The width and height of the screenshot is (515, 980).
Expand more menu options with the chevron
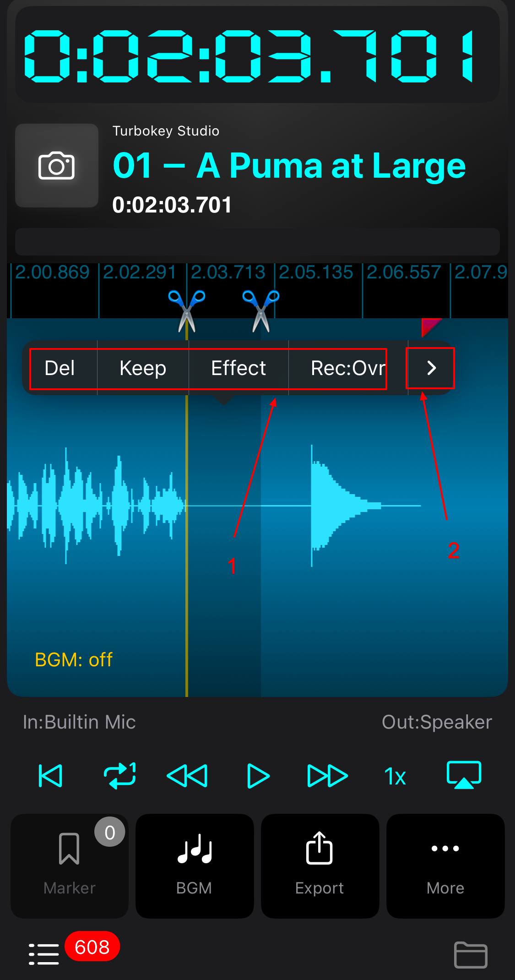[x=431, y=368]
